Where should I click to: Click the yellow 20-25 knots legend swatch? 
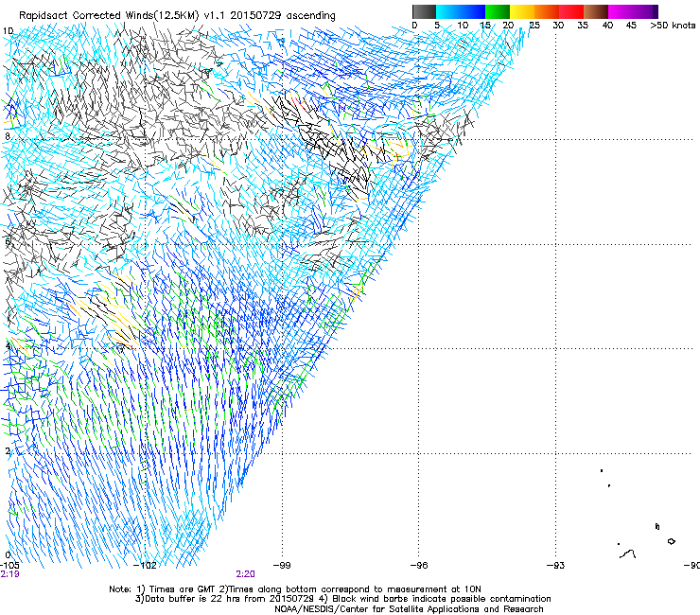pyautogui.click(x=522, y=11)
